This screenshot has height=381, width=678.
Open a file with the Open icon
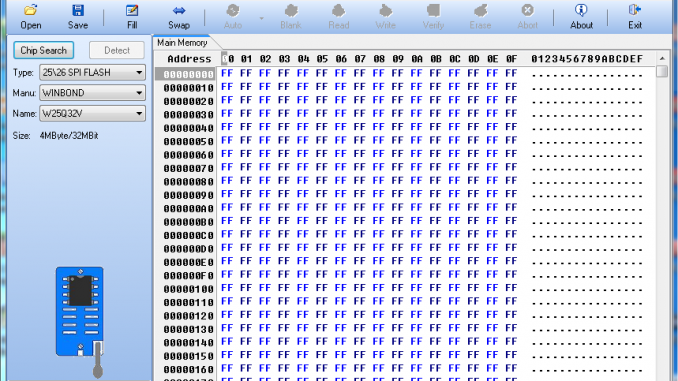[x=31, y=17]
